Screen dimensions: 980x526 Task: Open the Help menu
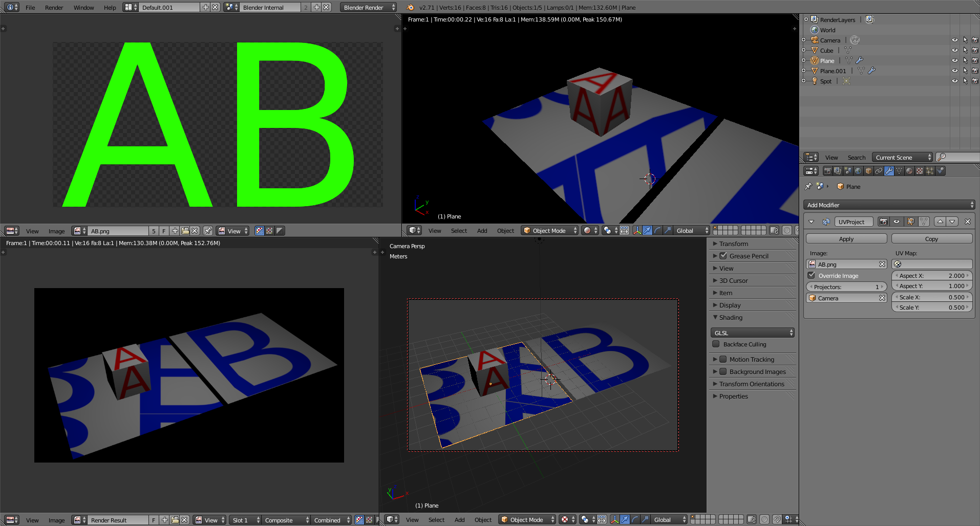click(x=110, y=7)
